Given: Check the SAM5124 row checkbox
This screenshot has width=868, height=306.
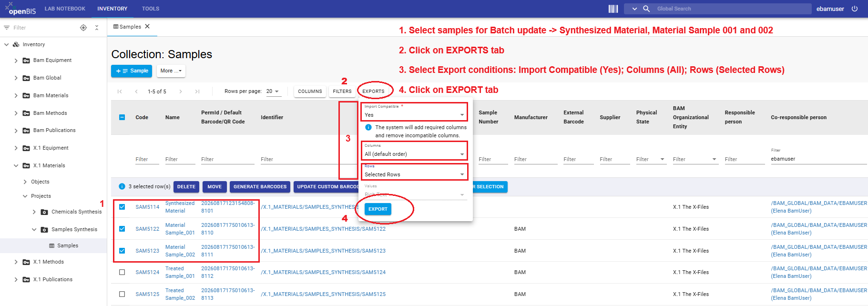Looking at the screenshot, I should pos(122,272).
